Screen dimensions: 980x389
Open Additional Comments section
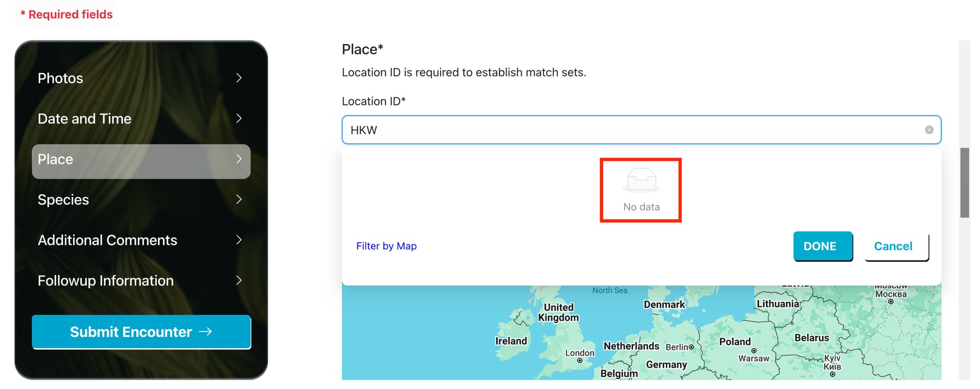141,240
